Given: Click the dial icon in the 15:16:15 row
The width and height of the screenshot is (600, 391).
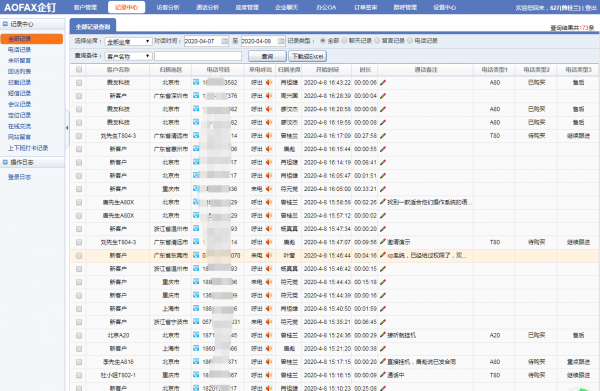Looking at the screenshot, I should [x=196, y=375].
